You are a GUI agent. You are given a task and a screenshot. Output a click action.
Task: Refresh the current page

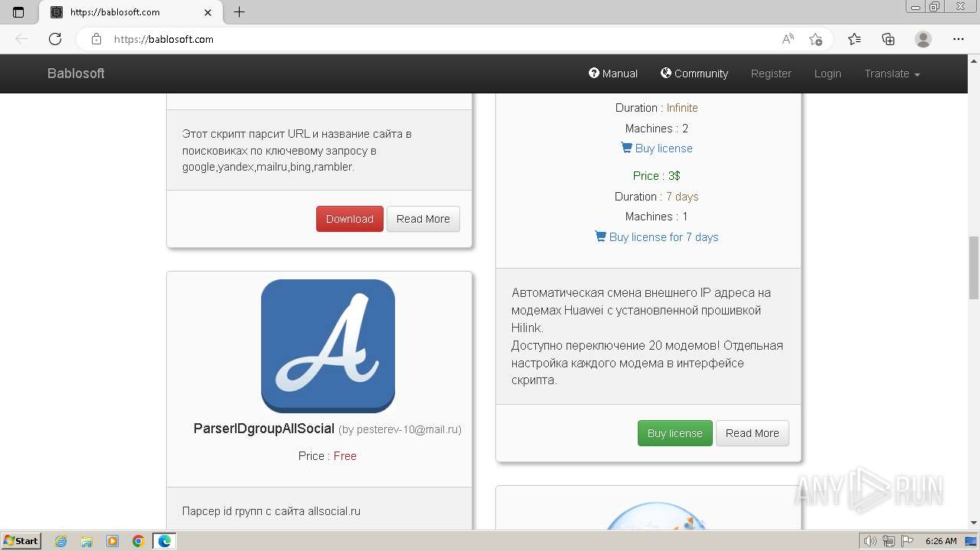tap(55, 39)
